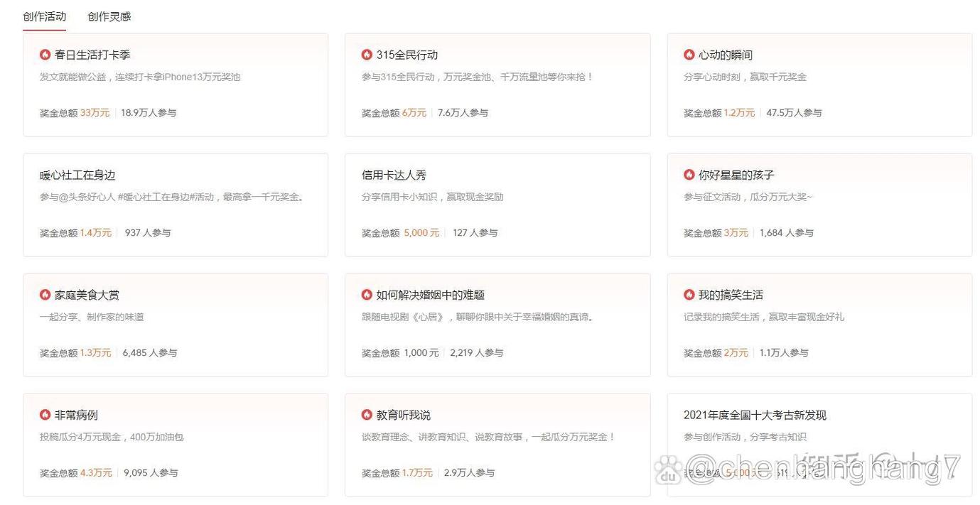This screenshot has height=505, width=980.
Task: Click the 1,684 人参与 count
Action: click(787, 232)
